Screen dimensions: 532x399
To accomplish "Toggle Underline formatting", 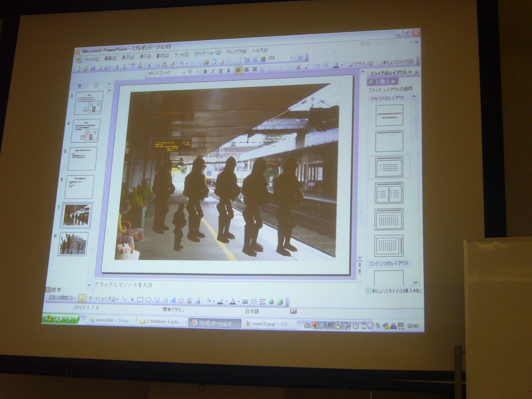I will click(x=221, y=71).
